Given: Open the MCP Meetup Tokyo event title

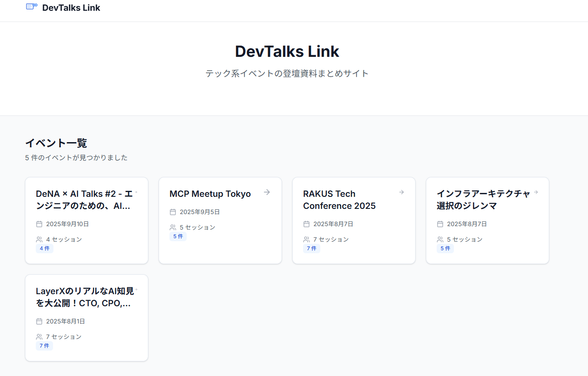Looking at the screenshot, I should (x=210, y=194).
